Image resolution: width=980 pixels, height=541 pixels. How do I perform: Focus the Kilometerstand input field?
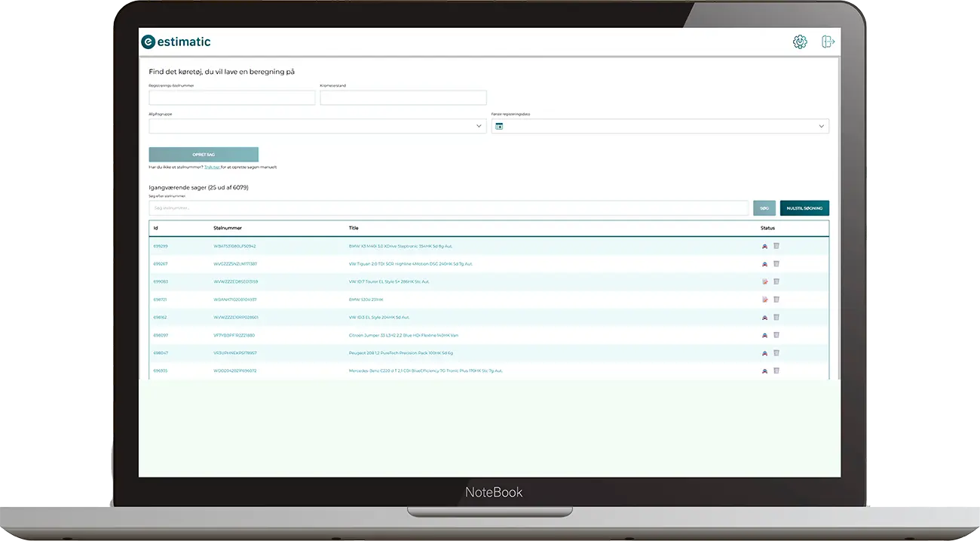403,98
